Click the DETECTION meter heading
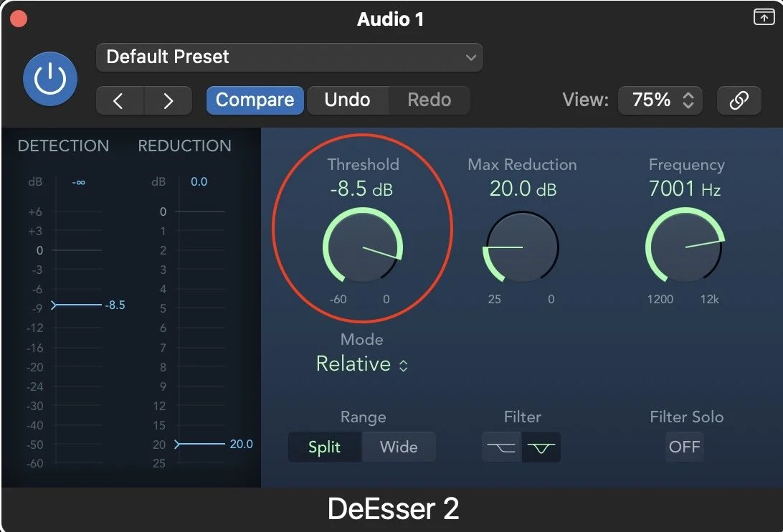The image size is (783, 532). 63,146
